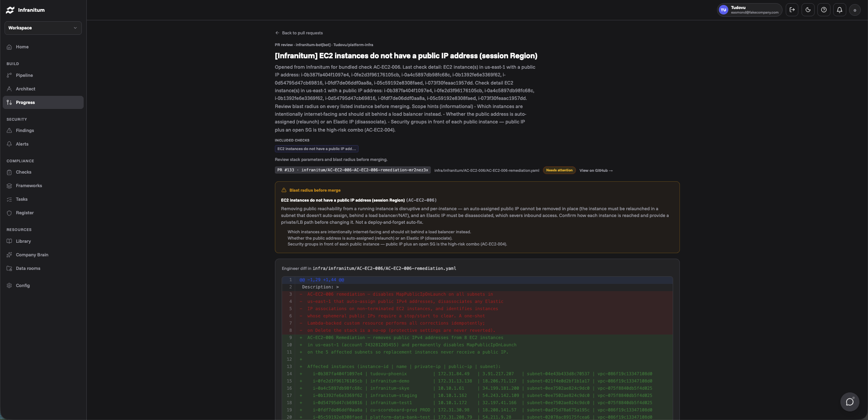This screenshot has height=420, width=868.
Task: Click the INCLUDED CHECKS label
Action: click(292, 141)
